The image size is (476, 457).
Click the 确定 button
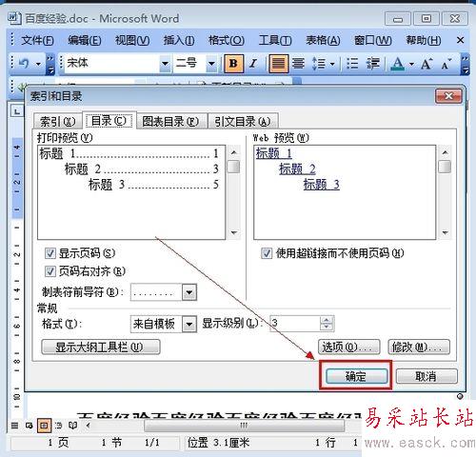[x=356, y=376]
